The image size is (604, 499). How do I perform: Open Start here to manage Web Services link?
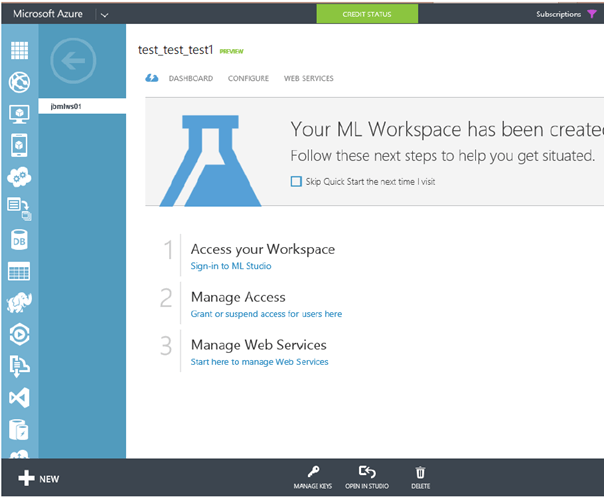tap(259, 362)
